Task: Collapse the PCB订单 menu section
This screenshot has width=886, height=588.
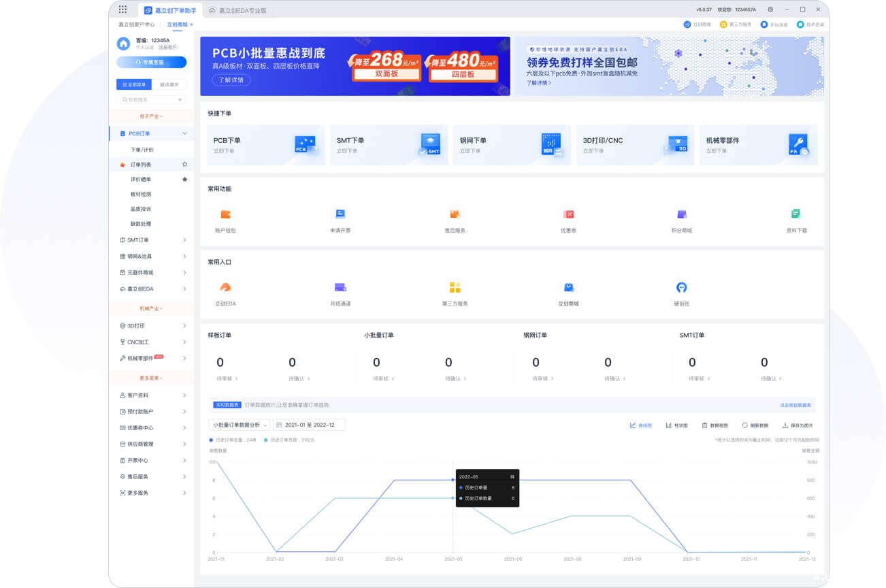Action: tap(184, 134)
